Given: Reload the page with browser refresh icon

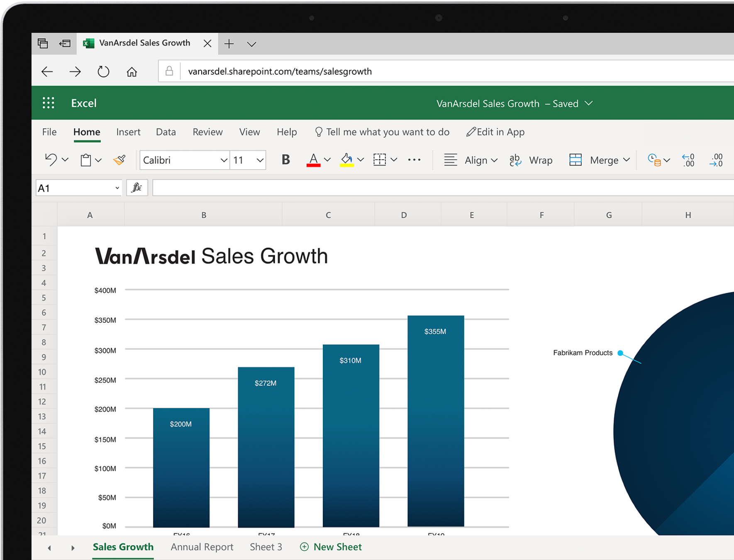Looking at the screenshot, I should pyautogui.click(x=103, y=71).
